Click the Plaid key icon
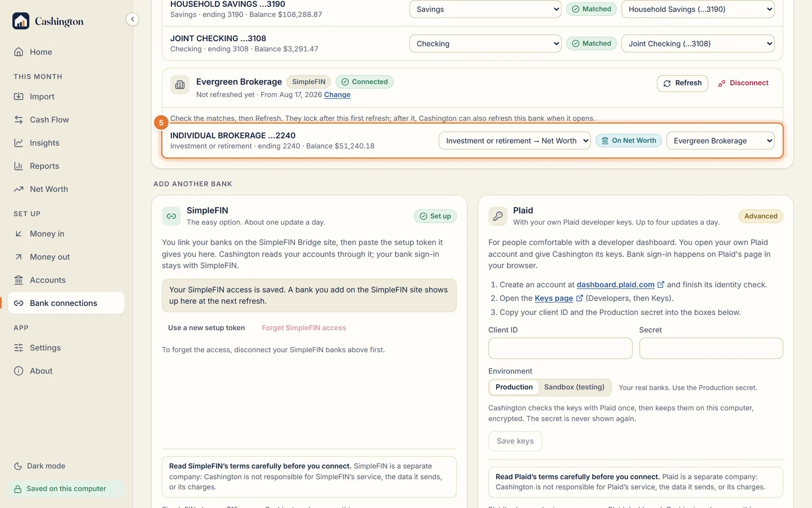The width and height of the screenshot is (812, 508). tap(497, 216)
